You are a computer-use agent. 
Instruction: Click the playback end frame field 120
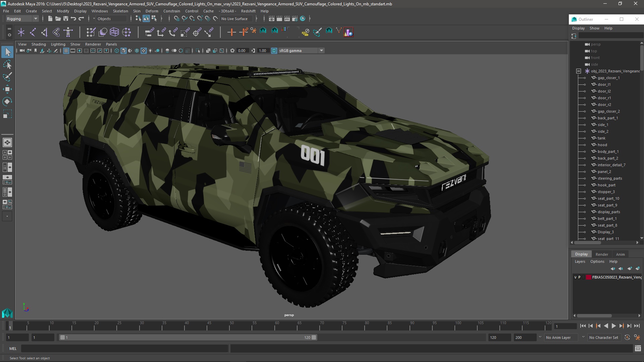[x=499, y=338]
